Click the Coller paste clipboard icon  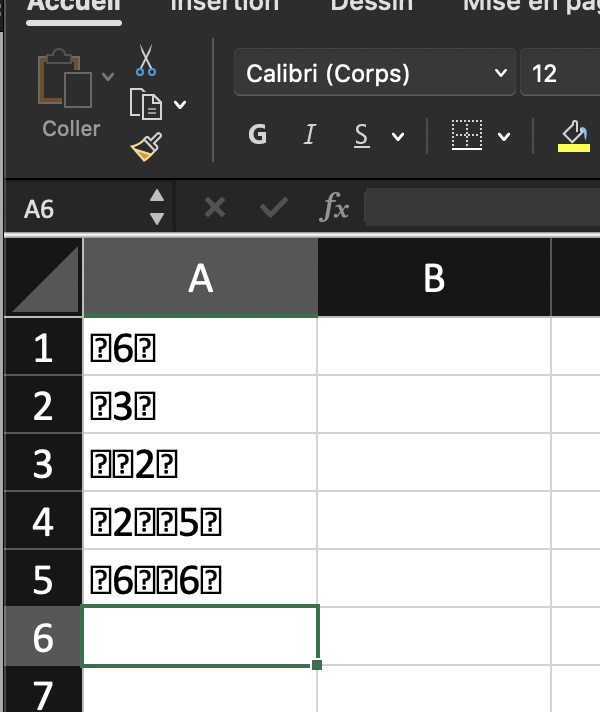pos(65,78)
